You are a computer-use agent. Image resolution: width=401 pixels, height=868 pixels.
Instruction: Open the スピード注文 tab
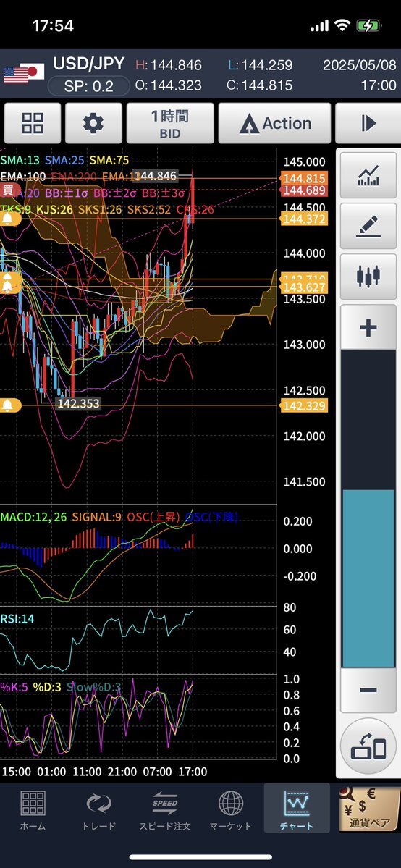[164, 810]
